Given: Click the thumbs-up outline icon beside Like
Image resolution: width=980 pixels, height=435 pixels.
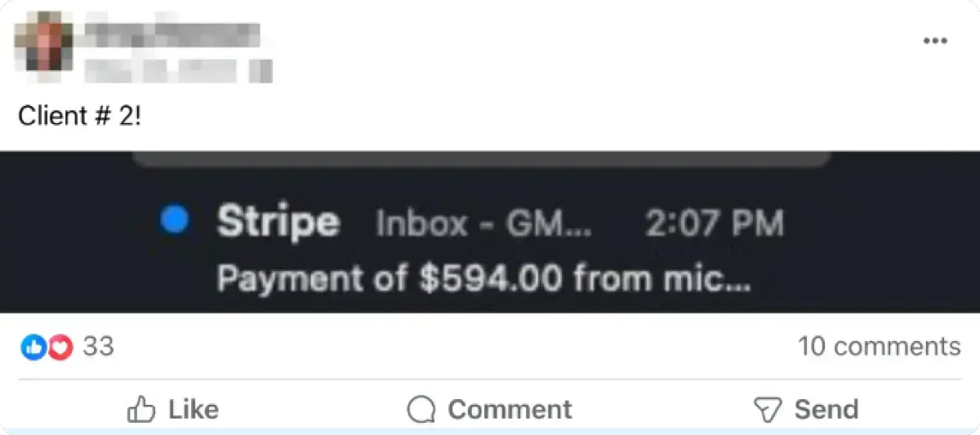Looking at the screenshot, I should click(141, 410).
